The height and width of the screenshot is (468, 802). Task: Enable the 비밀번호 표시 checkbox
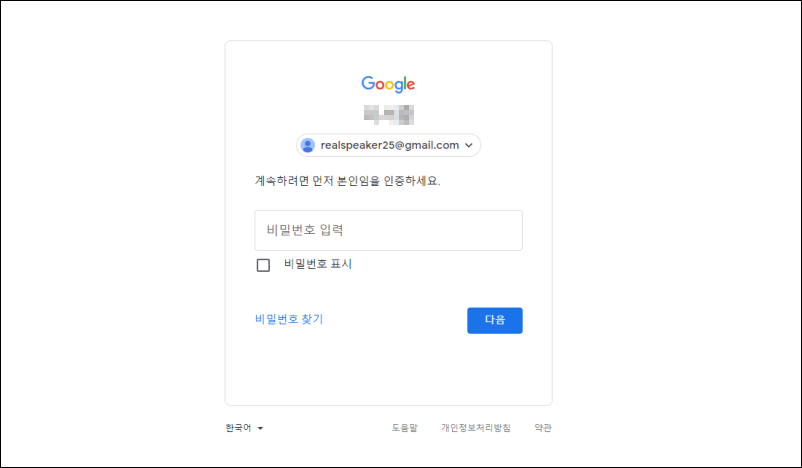pos(263,265)
